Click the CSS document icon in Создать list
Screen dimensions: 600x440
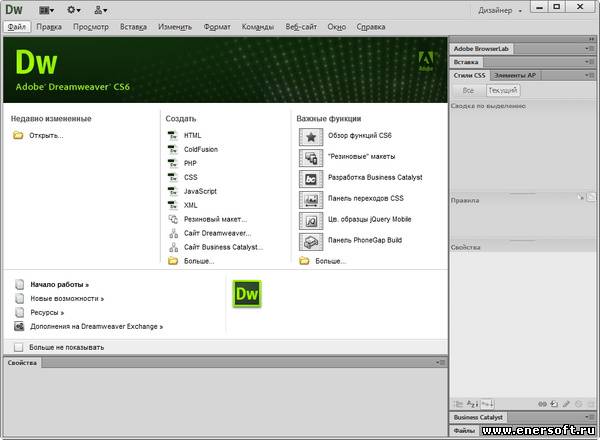(173, 177)
